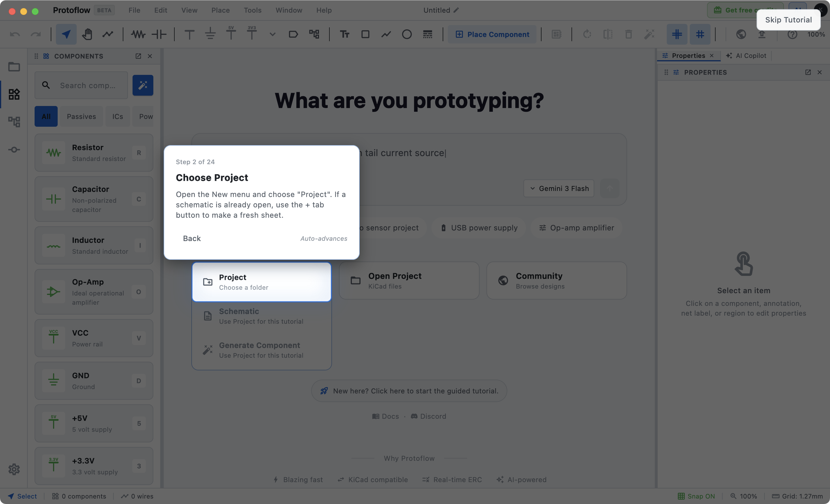Click the table tool icon
830x504 pixels.
click(427, 34)
